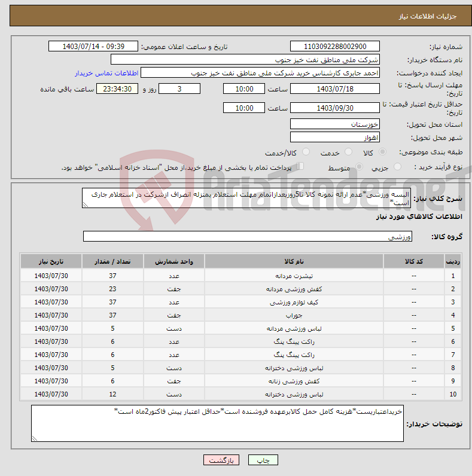Click the announcement date field 1403/07/14 - 09:39
472x476 pixels.
tap(93, 46)
